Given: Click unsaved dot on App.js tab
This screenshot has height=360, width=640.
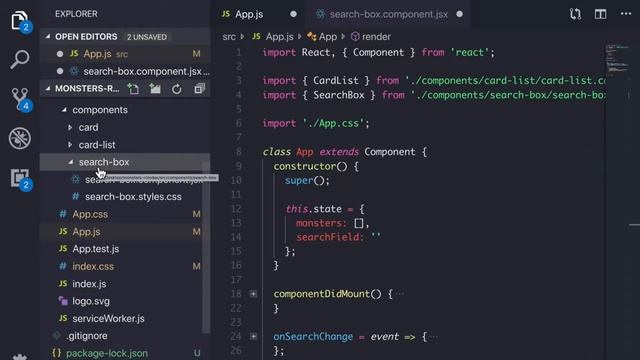Looking at the screenshot, I should (293, 14).
